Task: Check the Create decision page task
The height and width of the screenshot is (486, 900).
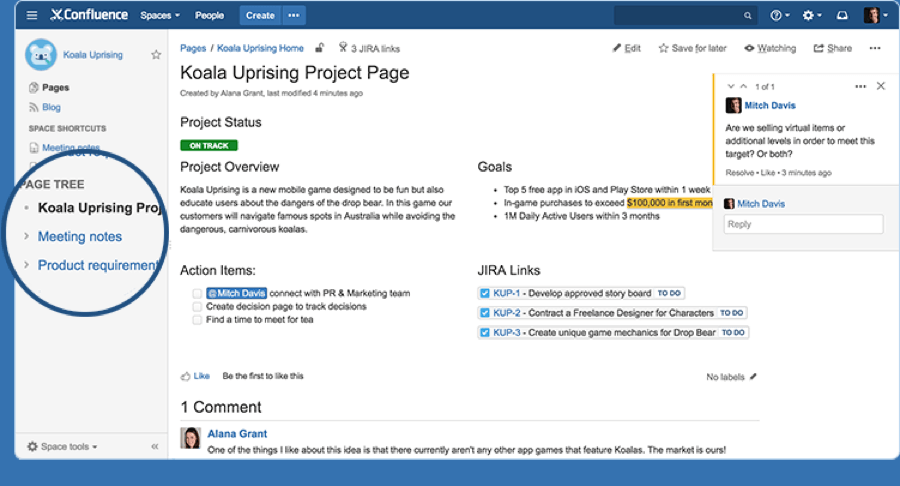Action: click(x=198, y=307)
